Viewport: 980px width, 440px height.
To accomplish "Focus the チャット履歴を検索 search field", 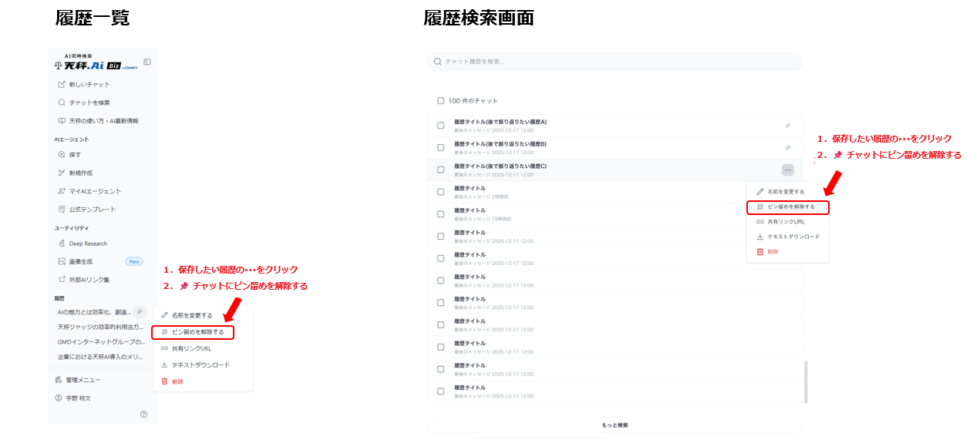I will tap(615, 62).
